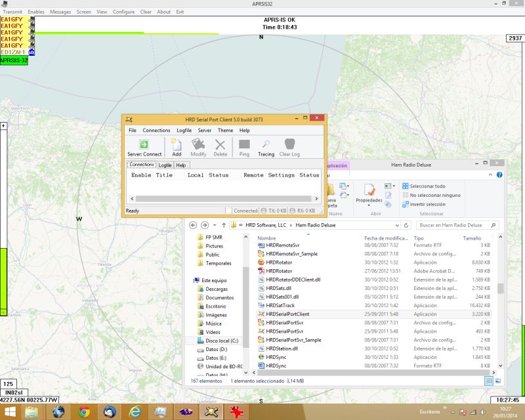Open the Configure menu in APRSIS32
525x420 pixels.
click(x=123, y=12)
